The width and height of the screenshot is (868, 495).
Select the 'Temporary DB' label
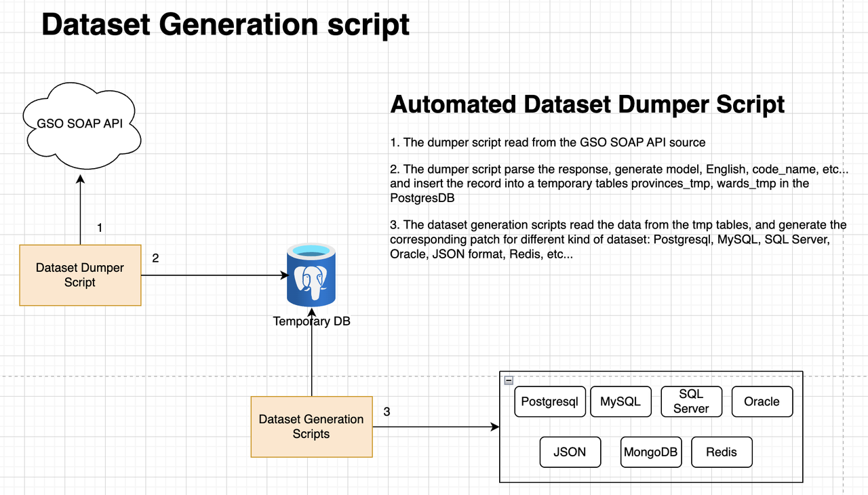click(x=312, y=321)
